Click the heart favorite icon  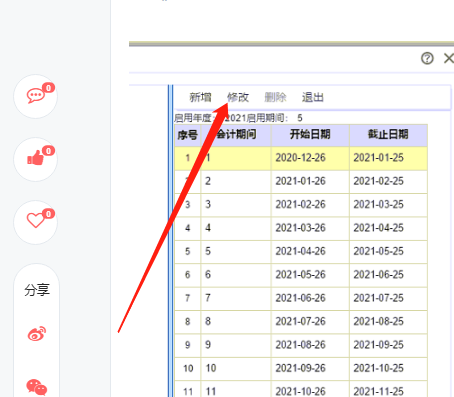(x=35, y=220)
